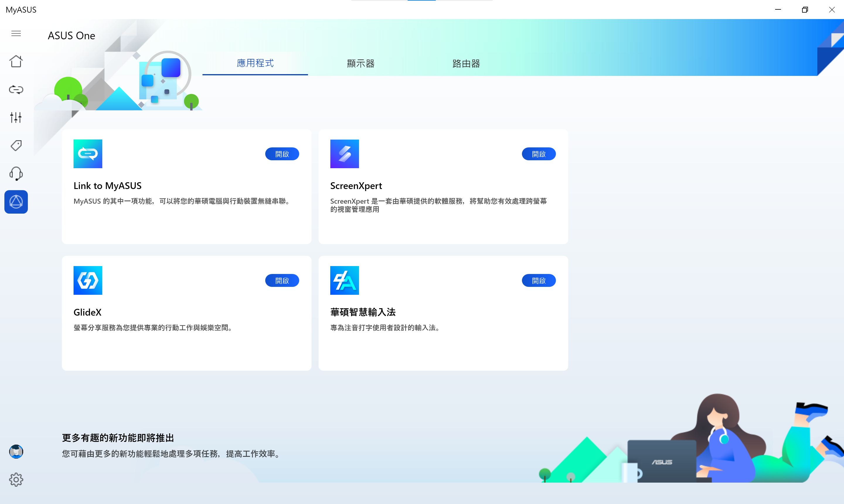Viewport: 844px width, 504px height.
Task: Switch to the 路由器 tab
Action: pos(466,64)
